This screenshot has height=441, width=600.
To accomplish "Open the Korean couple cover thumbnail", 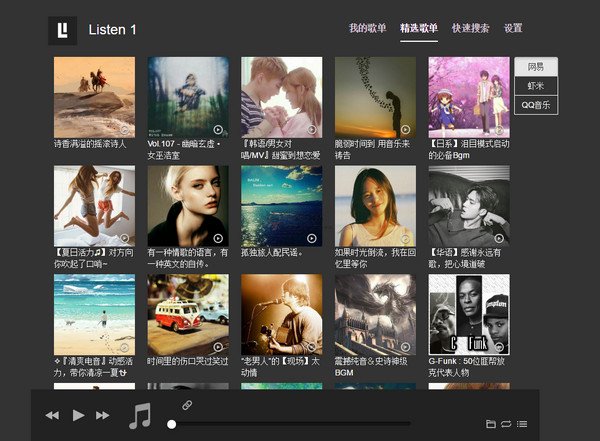I will tap(282, 97).
